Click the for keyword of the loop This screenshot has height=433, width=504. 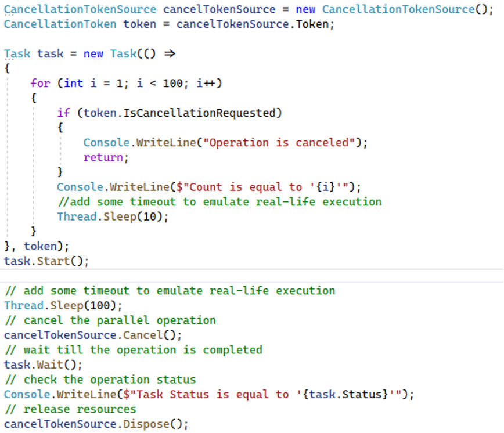[40, 83]
